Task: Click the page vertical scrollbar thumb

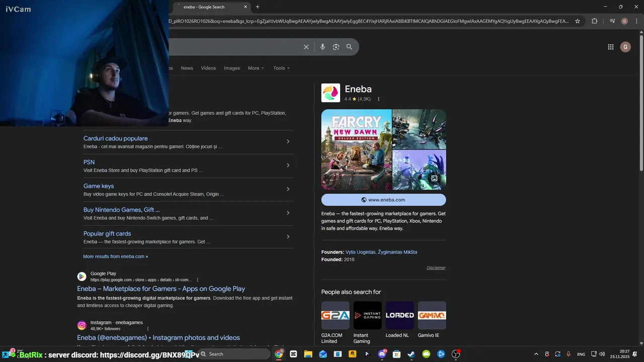Action: (x=641, y=103)
